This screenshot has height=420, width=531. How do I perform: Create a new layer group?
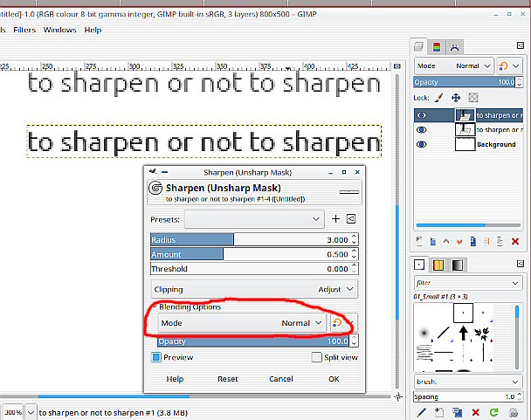click(x=433, y=241)
